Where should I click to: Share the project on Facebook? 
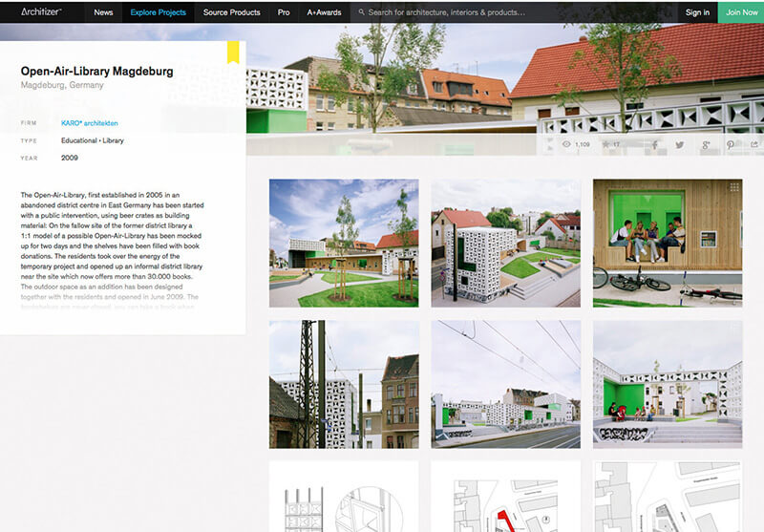pos(655,144)
